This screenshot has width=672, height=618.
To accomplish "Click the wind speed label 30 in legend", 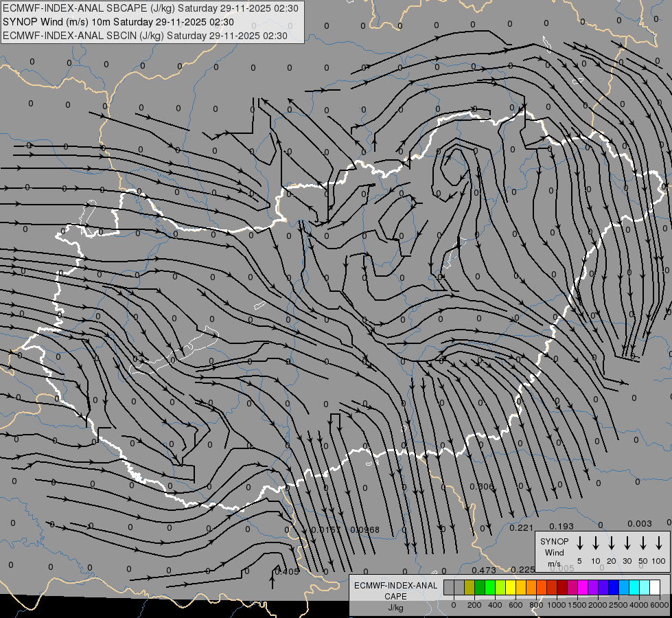I will coord(627,561).
